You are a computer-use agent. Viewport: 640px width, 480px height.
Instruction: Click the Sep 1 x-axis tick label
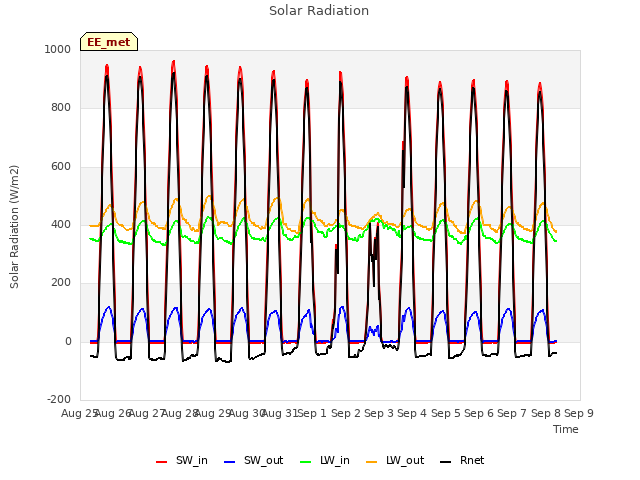point(312,413)
